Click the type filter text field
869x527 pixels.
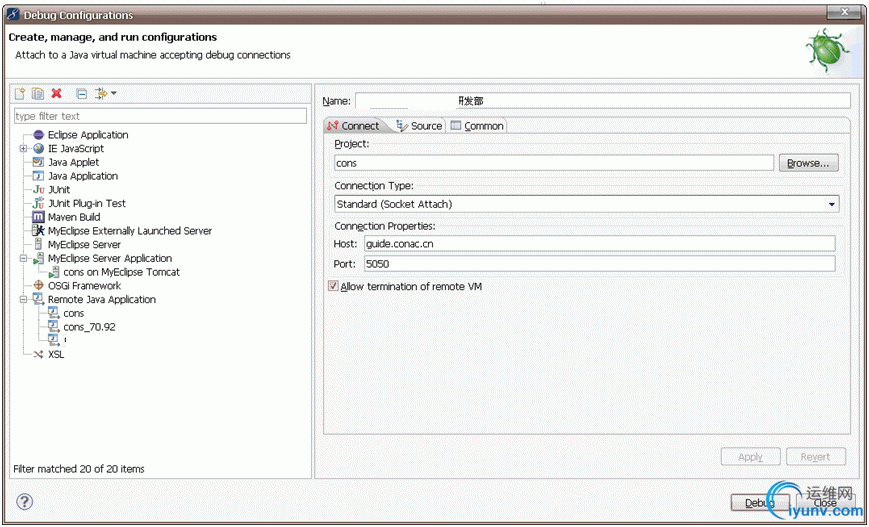160,116
